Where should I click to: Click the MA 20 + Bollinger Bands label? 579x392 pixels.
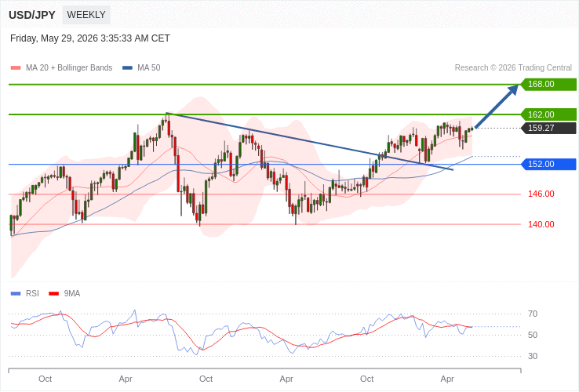click(69, 68)
